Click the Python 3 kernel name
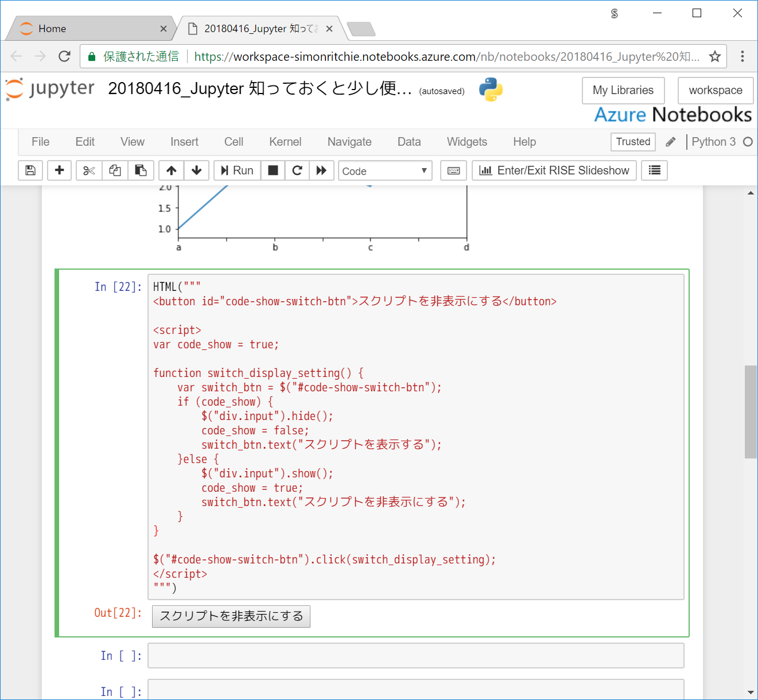The height and width of the screenshot is (700, 758). (713, 142)
